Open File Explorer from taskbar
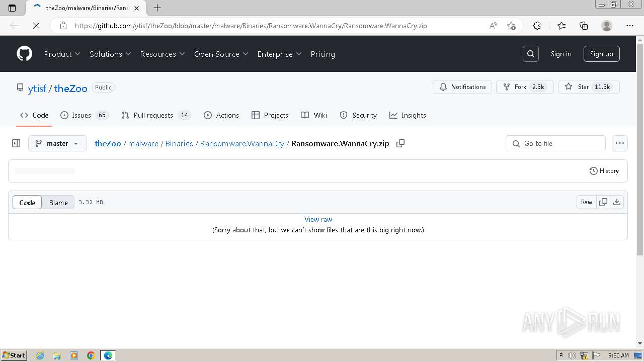This screenshot has height=362, width=644. click(x=57, y=355)
